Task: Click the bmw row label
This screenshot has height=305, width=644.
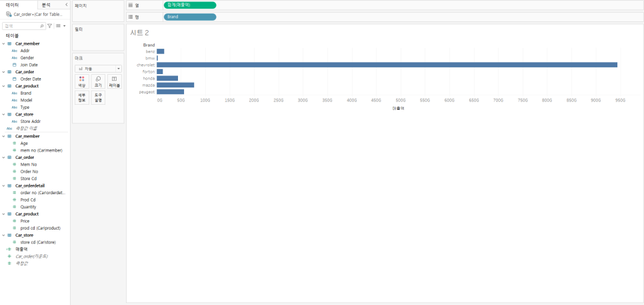Action: pyautogui.click(x=151, y=58)
